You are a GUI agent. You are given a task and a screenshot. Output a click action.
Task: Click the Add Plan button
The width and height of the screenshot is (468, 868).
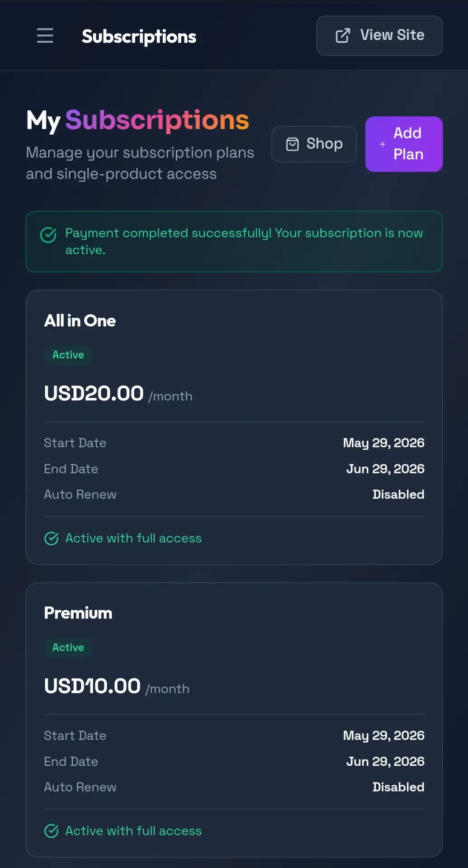tap(404, 144)
